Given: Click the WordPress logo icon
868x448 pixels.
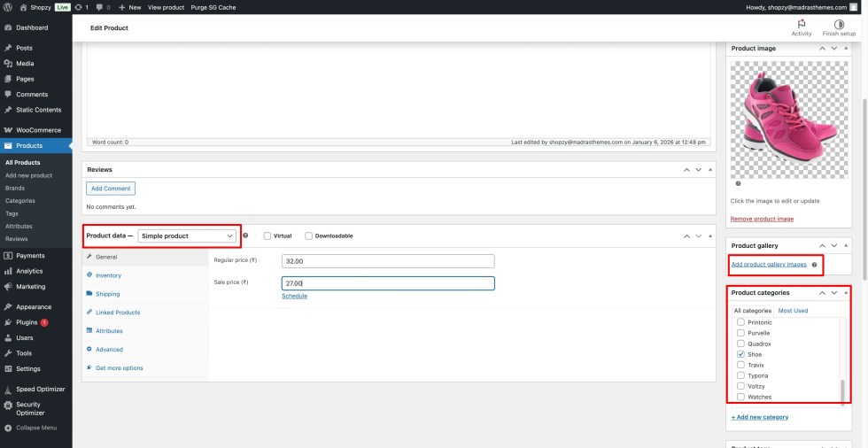Looking at the screenshot, I should point(7,6).
